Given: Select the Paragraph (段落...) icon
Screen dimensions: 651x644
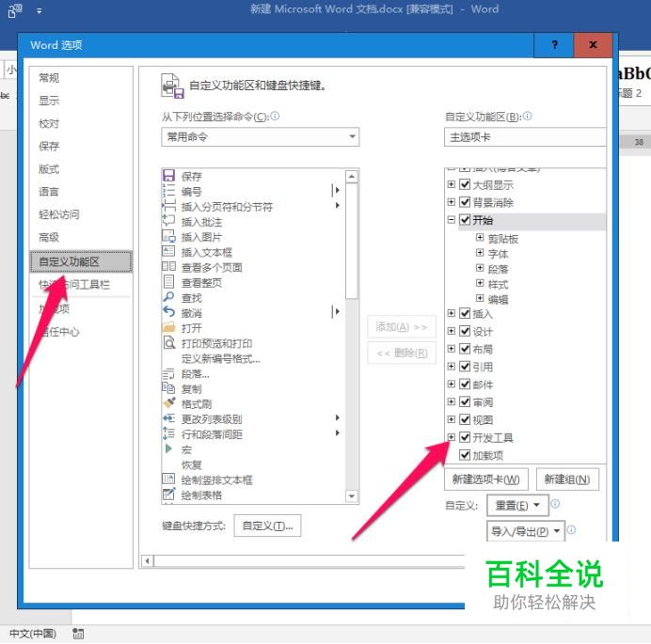Looking at the screenshot, I should click(168, 373).
